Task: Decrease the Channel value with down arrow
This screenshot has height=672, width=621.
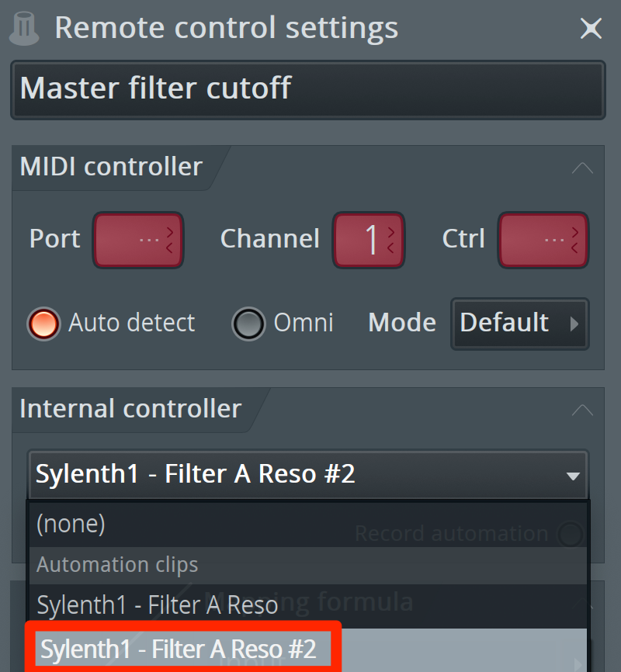Action: coord(390,248)
